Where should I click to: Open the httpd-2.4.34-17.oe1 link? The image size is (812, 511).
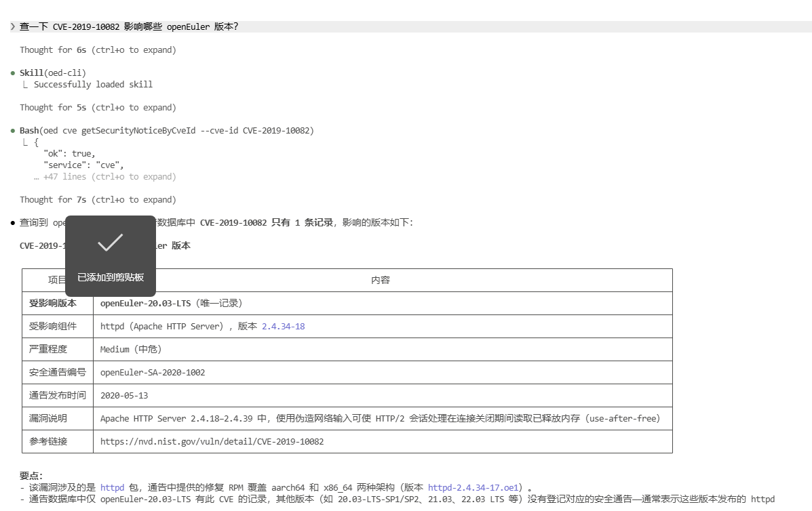tap(473, 487)
